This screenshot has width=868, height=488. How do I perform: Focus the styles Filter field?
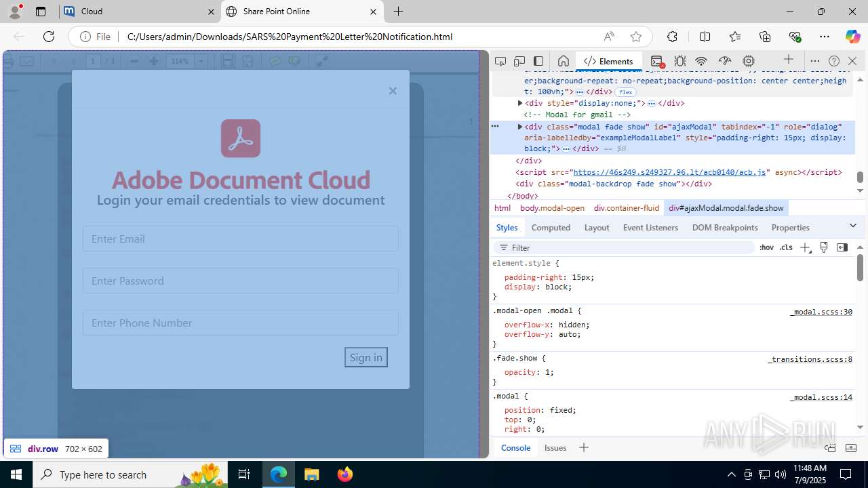pos(624,248)
